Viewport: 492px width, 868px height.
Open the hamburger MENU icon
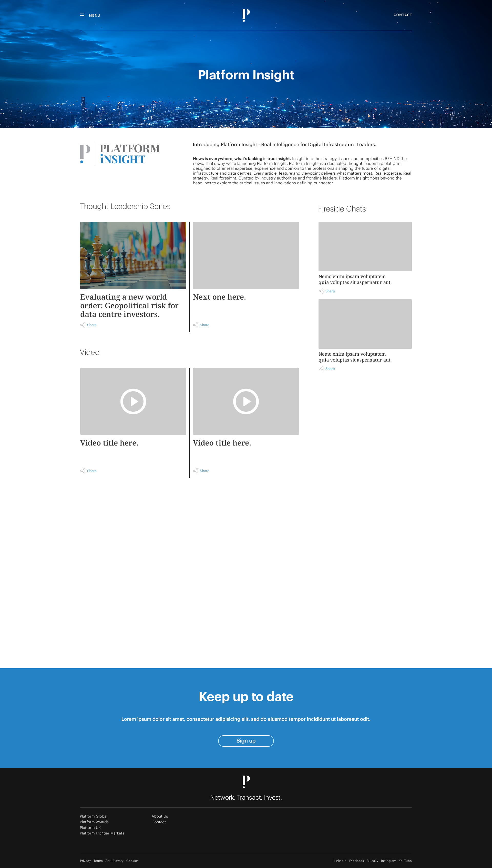83,15
